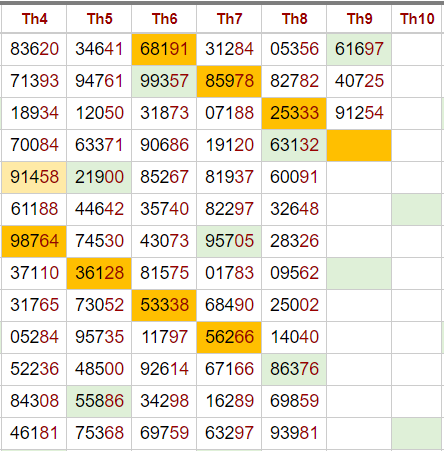Select the green cell 21900

99,177
